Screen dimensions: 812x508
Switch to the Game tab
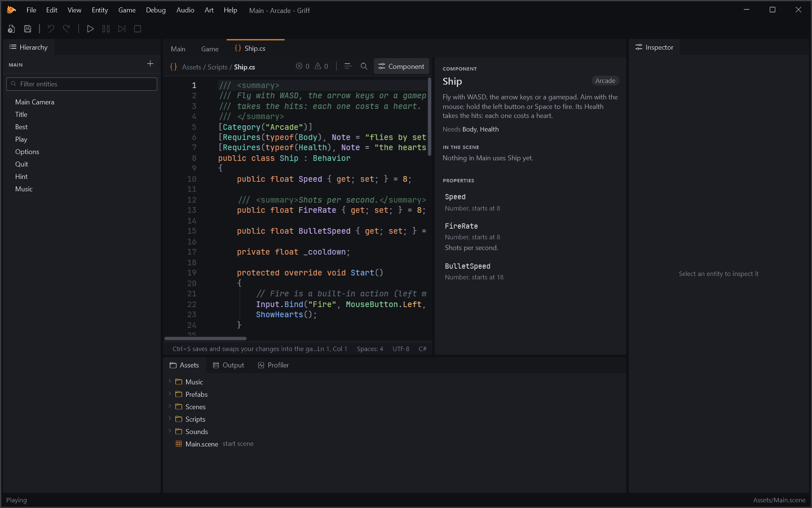click(x=210, y=49)
